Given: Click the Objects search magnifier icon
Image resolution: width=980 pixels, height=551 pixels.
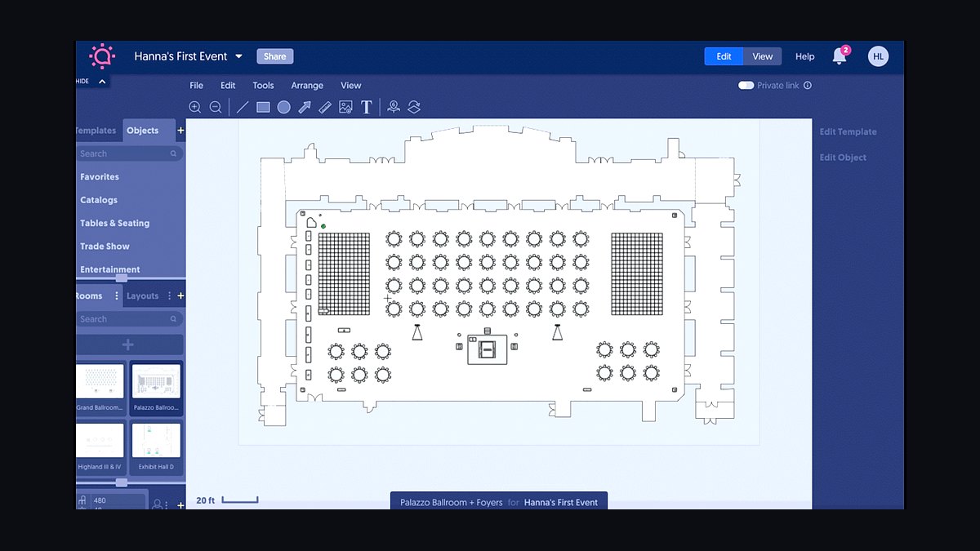Looking at the screenshot, I should [173, 153].
